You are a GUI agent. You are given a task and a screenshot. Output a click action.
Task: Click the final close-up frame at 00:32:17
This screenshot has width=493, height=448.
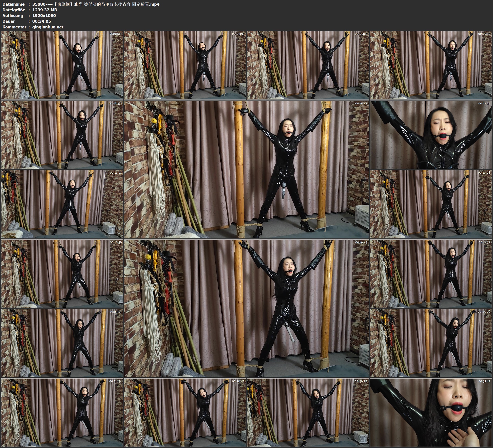click(x=431, y=412)
